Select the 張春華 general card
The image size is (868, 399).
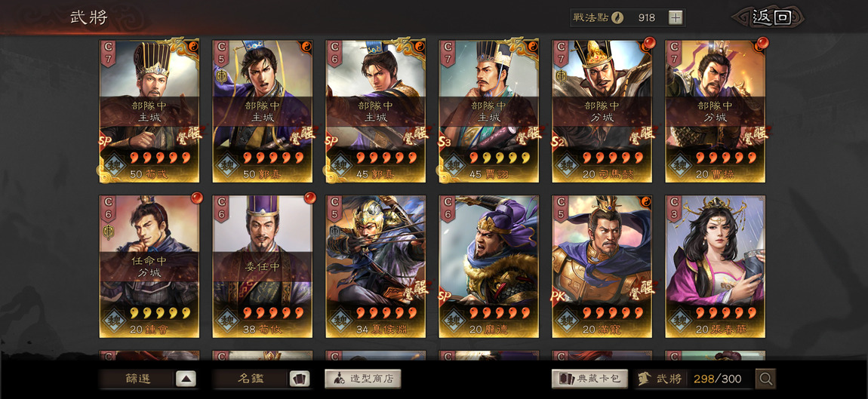coord(716,266)
